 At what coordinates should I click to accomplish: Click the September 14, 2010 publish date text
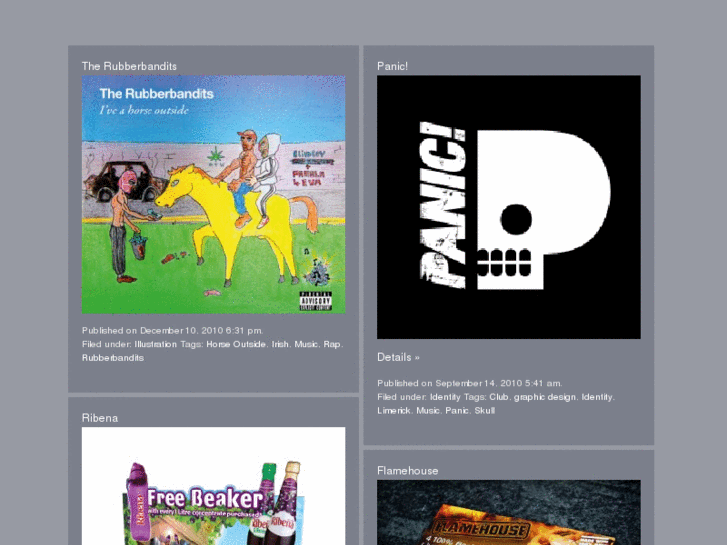click(498, 384)
